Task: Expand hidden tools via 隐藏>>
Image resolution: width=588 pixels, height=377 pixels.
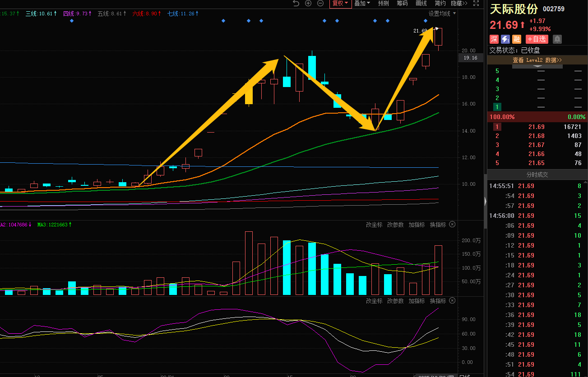Action: 459,3
